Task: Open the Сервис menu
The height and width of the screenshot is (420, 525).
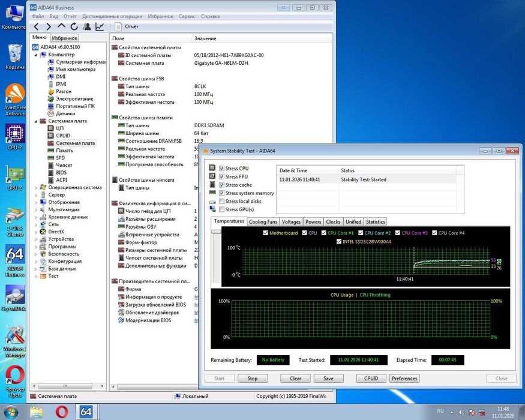Action: [x=187, y=16]
